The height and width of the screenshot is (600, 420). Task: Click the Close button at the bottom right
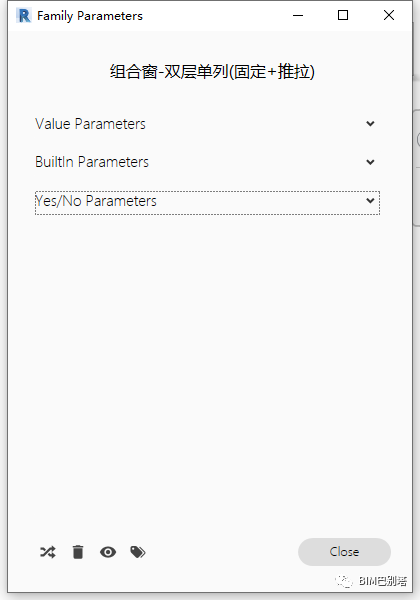coord(344,552)
